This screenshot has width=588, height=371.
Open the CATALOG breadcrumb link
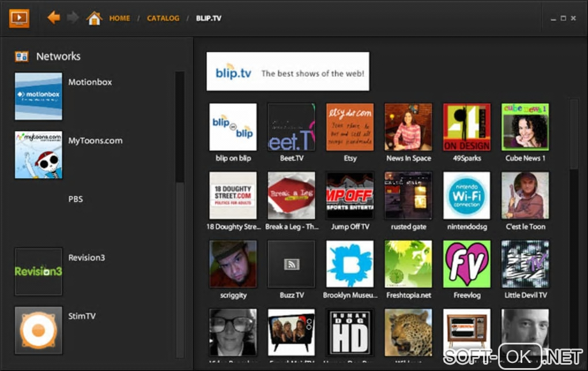(163, 18)
